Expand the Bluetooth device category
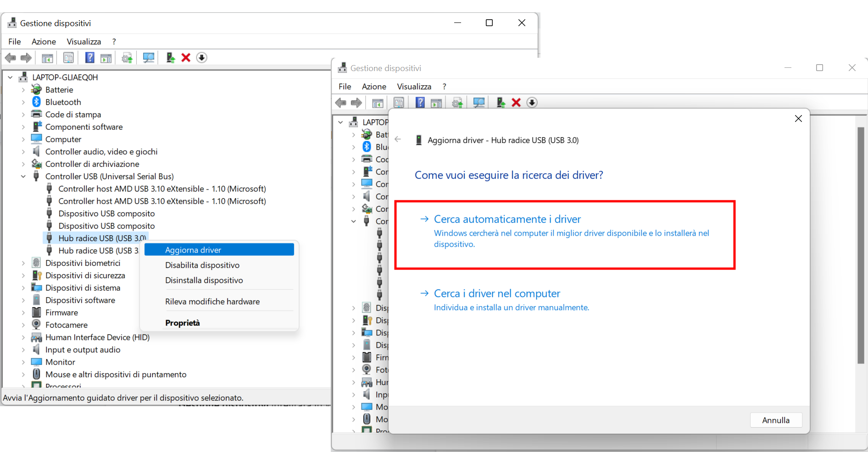Image resolution: width=868 pixels, height=452 pixels. 23,102
